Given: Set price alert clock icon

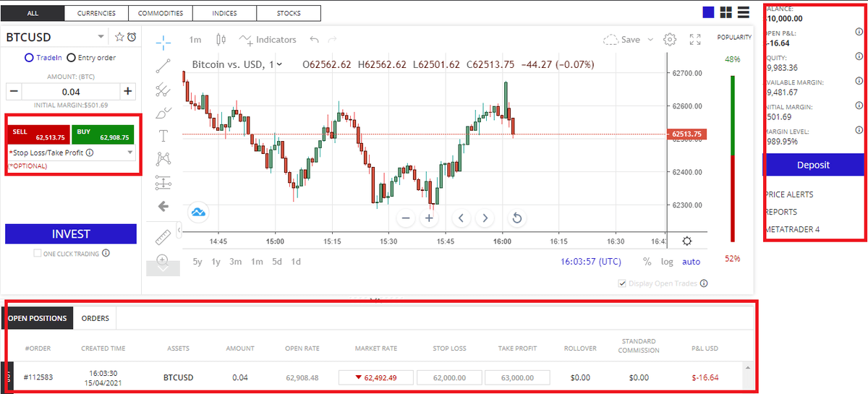Looking at the screenshot, I should (x=132, y=37).
